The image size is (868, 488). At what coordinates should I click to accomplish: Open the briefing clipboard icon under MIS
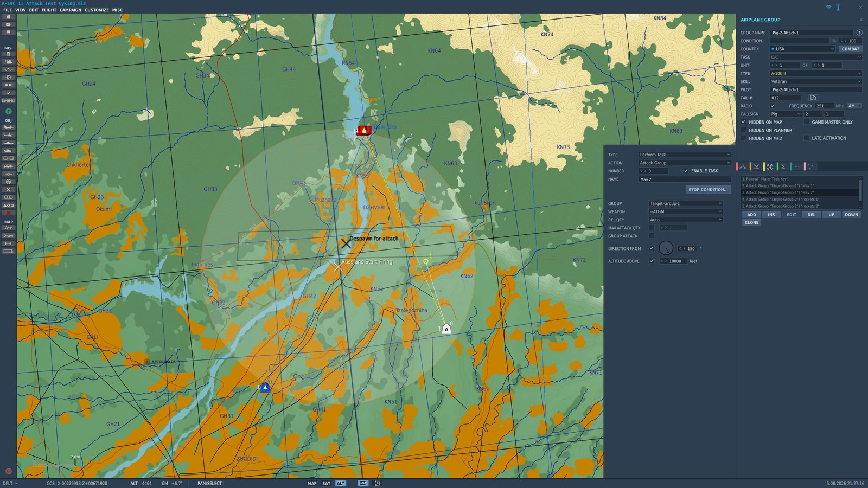pos(8,54)
